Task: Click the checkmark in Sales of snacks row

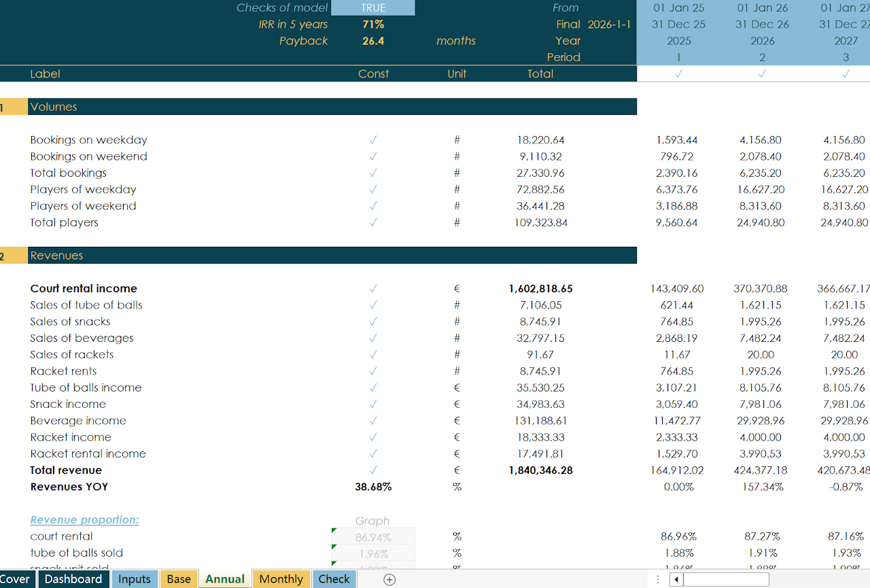Action: click(373, 322)
